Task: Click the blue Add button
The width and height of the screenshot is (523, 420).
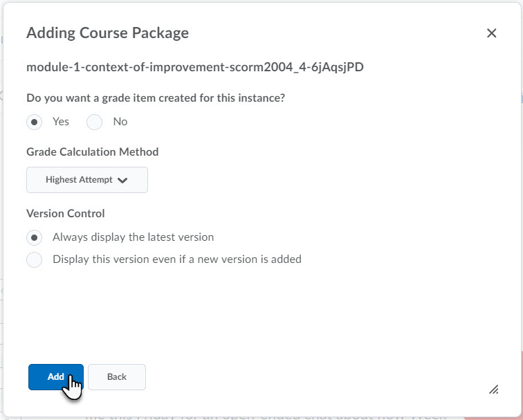Action: (56, 377)
